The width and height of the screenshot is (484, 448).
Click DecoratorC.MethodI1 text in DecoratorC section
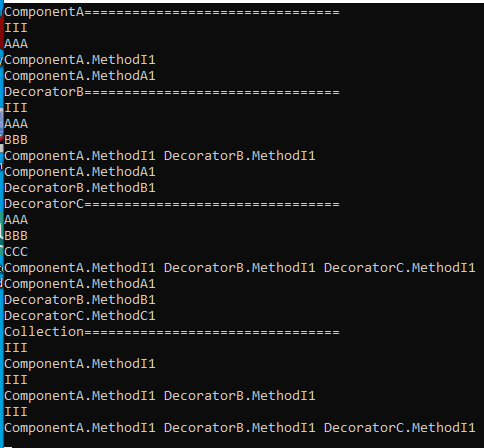click(x=400, y=268)
